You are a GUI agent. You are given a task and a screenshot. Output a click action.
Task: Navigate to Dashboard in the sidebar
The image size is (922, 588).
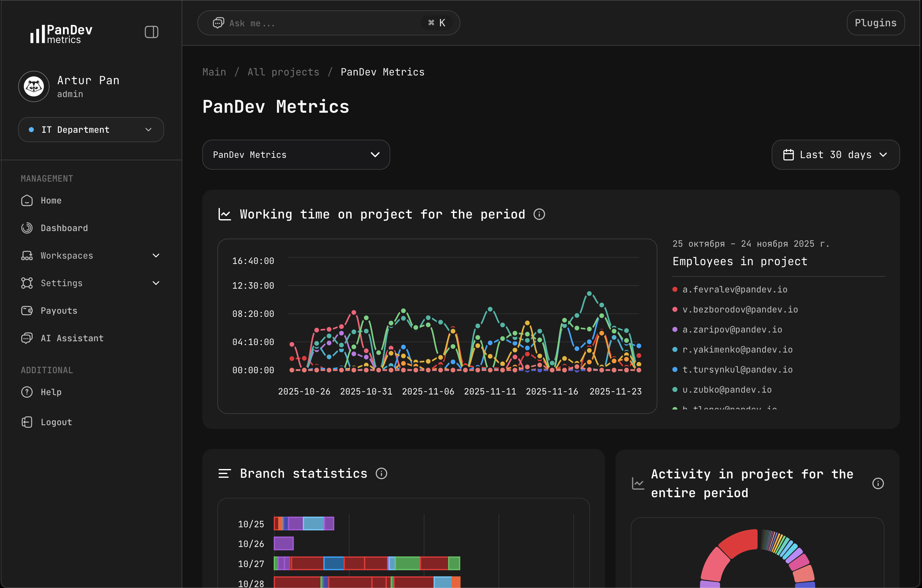click(64, 228)
